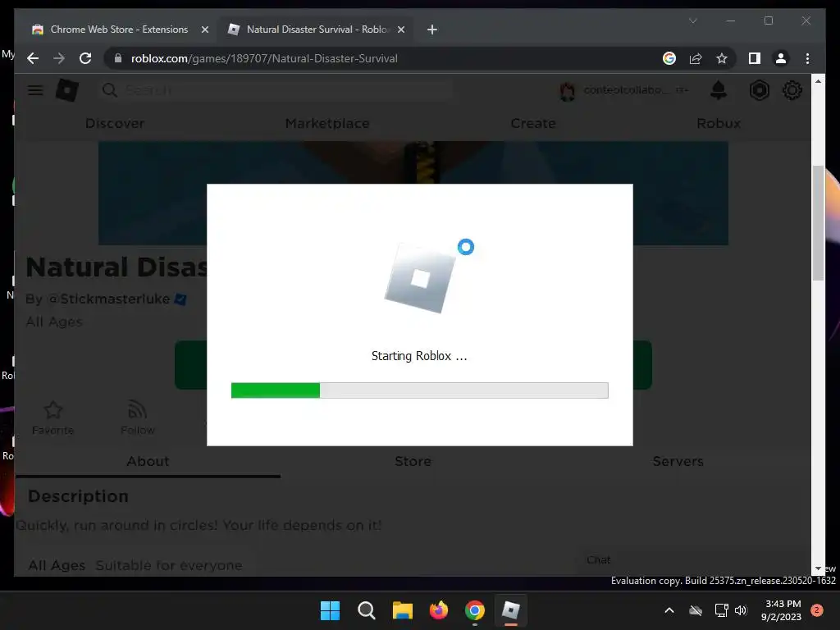Viewport: 840px width, 630px height.
Task: Select the Natural Disaster Survival browser tab
Action: (316, 30)
